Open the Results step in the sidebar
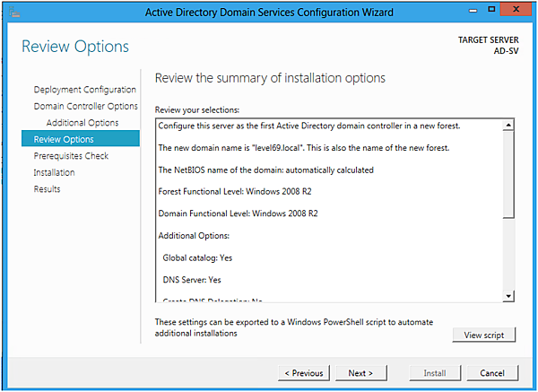538x392 pixels. tap(47, 189)
